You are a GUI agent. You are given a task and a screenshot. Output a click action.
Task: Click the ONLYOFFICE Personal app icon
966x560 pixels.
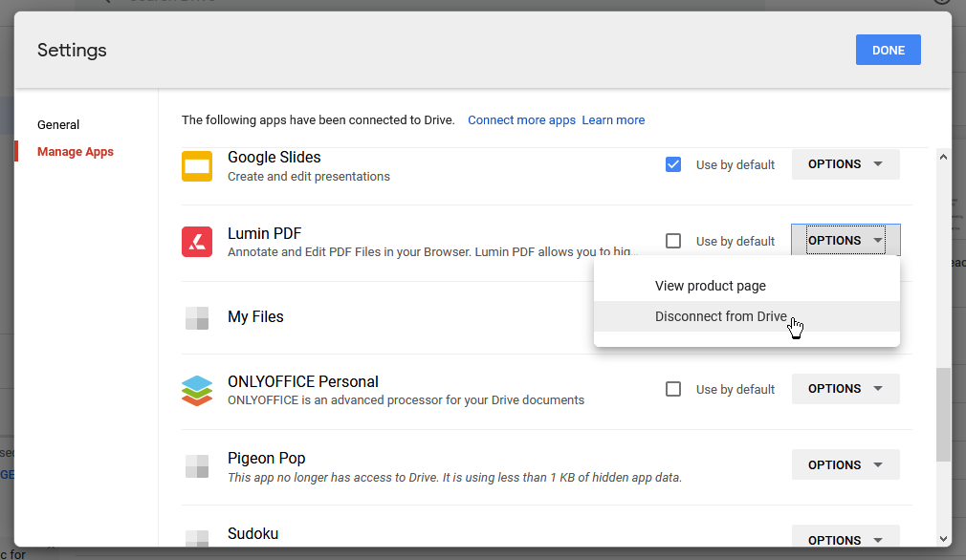pyautogui.click(x=196, y=391)
